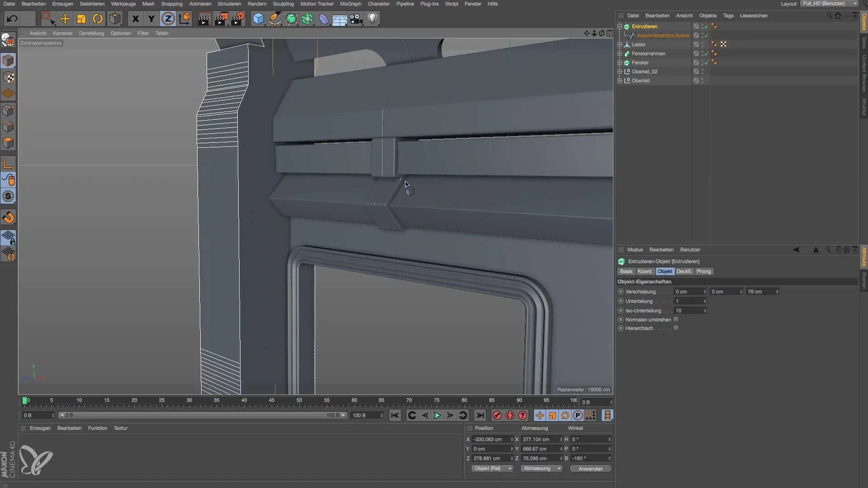Screen dimensions: 868x488
Task: Switch to Deckfl. tab
Action: pyautogui.click(x=684, y=271)
